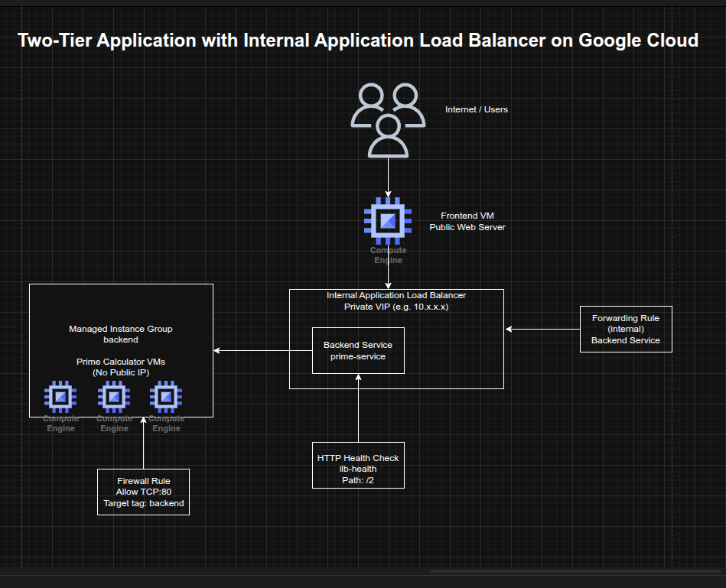Click the Compute Engine caption under the left backend VM
This screenshot has width=726, height=588.
coord(60,424)
